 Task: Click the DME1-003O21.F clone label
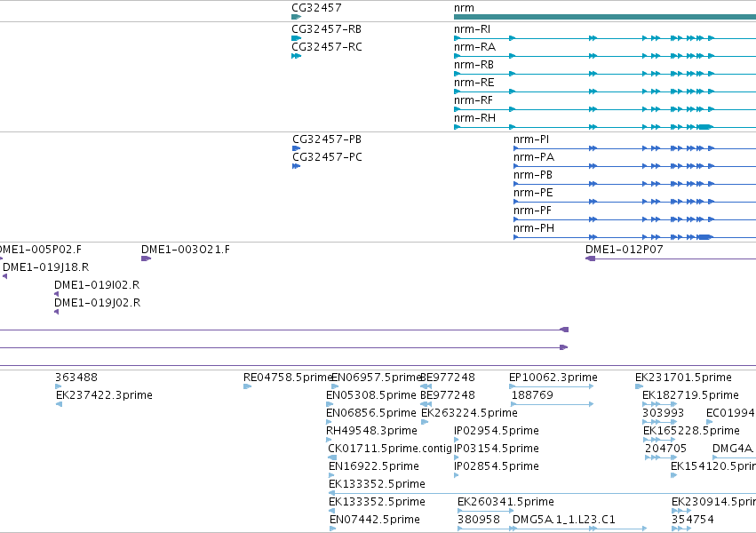click(x=185, y=250)
